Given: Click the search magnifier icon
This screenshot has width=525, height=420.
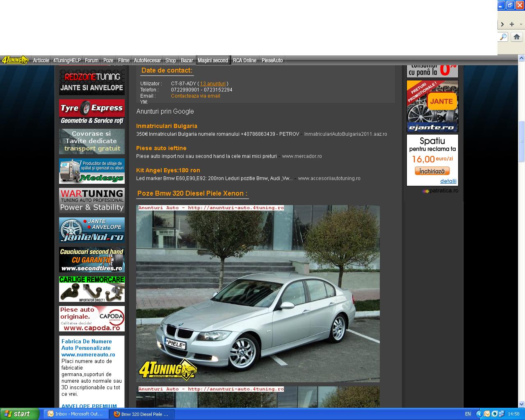Looking at the screenshot, I should click(503, 37).
